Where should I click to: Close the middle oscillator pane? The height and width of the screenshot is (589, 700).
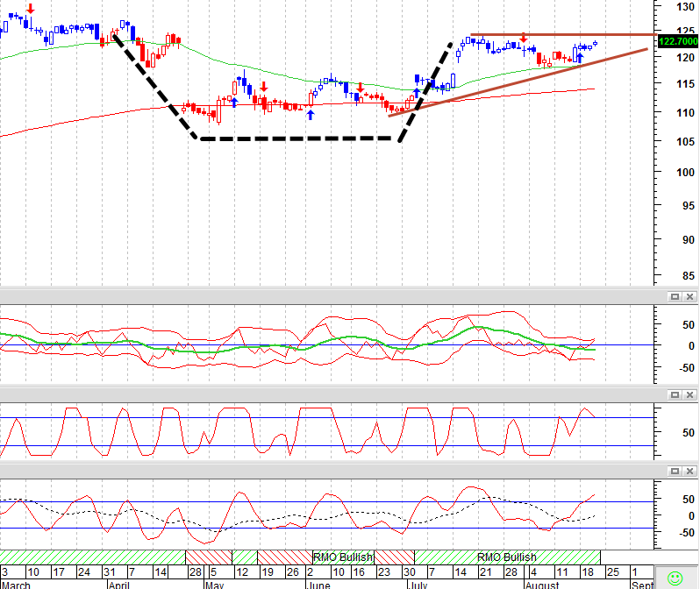coord(689,395)
